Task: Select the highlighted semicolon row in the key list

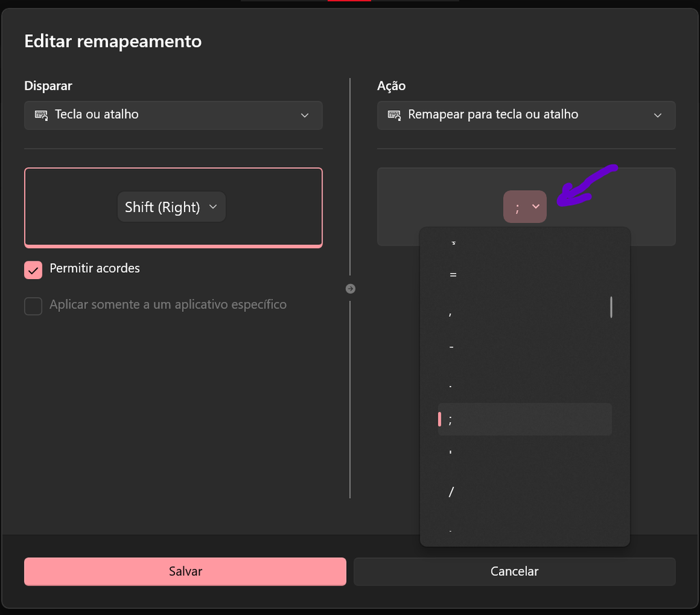Action: 524,419
